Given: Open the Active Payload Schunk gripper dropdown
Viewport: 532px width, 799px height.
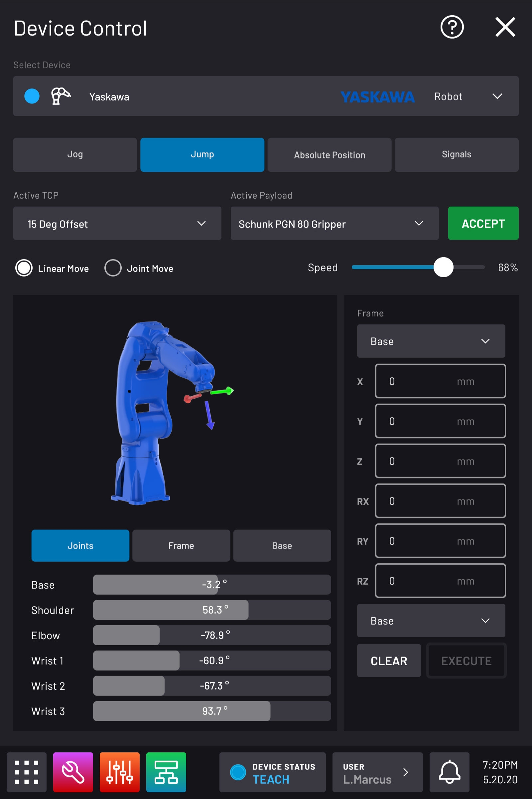Looking at the screenshot, I should [x=334, y=223].
